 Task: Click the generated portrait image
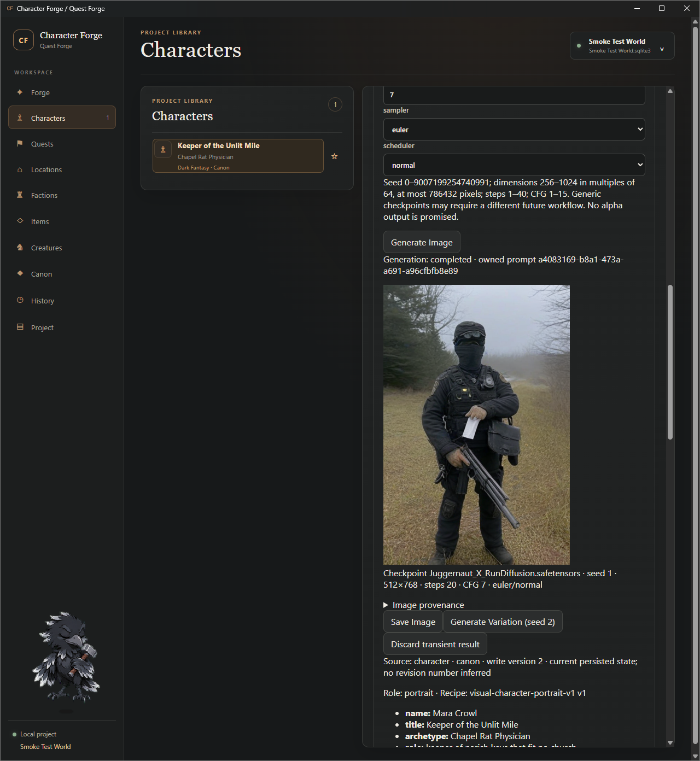click(x=476, y=425)
